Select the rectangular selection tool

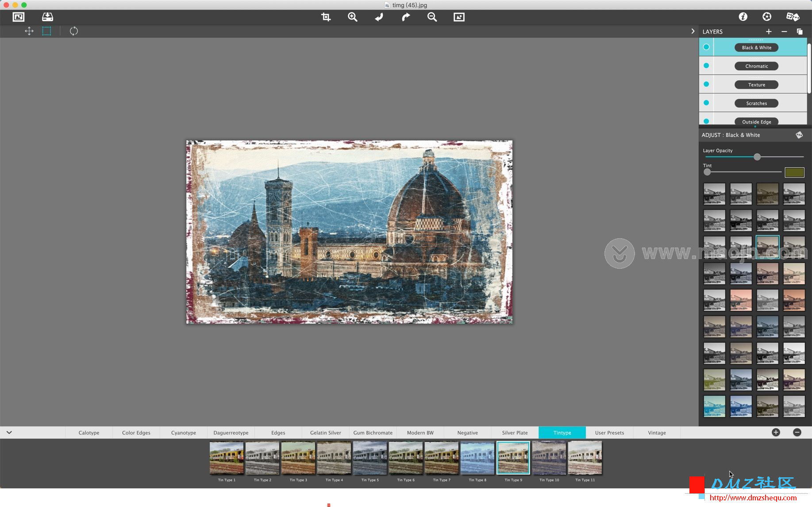[46, 31]
